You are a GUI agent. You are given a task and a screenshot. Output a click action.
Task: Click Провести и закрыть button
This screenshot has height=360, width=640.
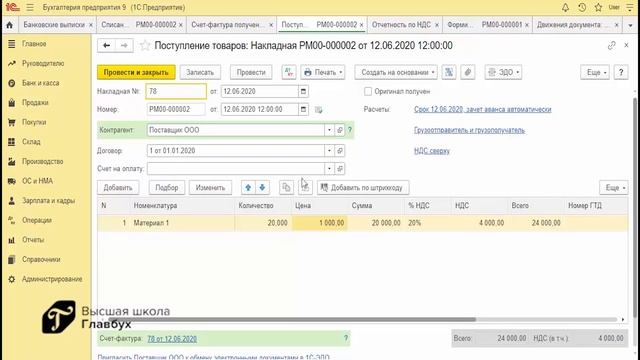click(x=136, y=72)
